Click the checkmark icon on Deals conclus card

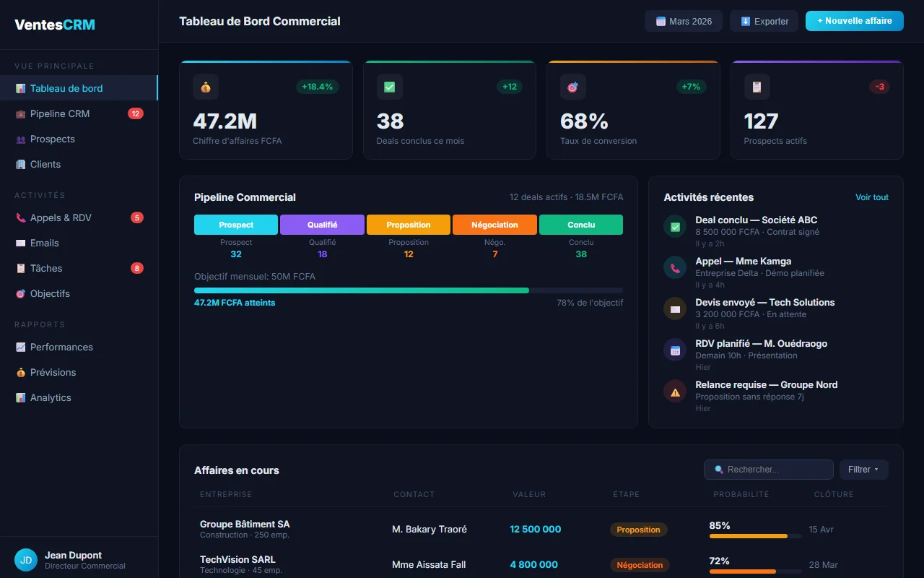pos(390,87)
